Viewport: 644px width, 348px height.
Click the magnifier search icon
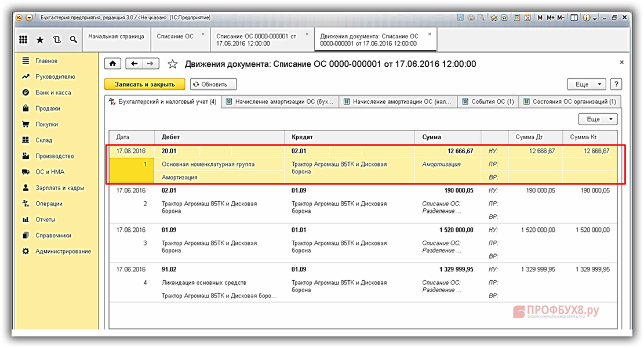pos(74,39)
